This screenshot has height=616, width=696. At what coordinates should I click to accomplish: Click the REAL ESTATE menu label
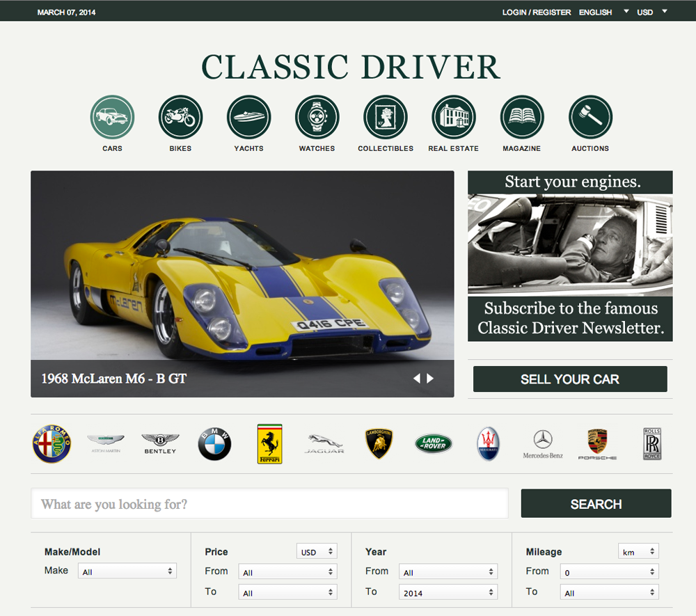(x=454, y=148)
